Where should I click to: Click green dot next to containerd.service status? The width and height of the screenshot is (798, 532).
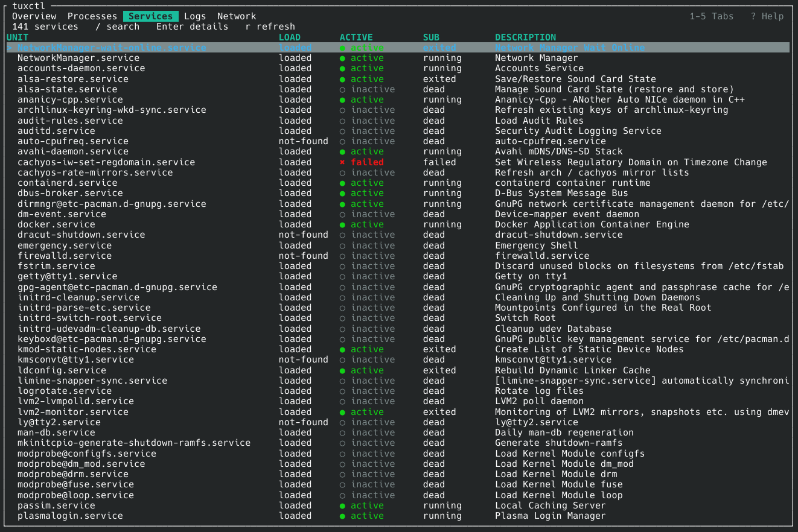tap(342, 183)
